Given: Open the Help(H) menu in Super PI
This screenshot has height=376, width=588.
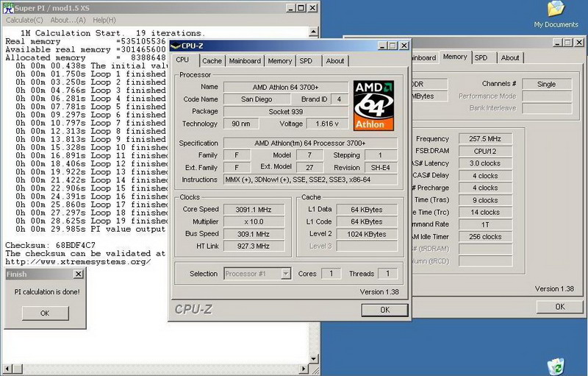Looking at the screenshot, I should tap(104, 21).
